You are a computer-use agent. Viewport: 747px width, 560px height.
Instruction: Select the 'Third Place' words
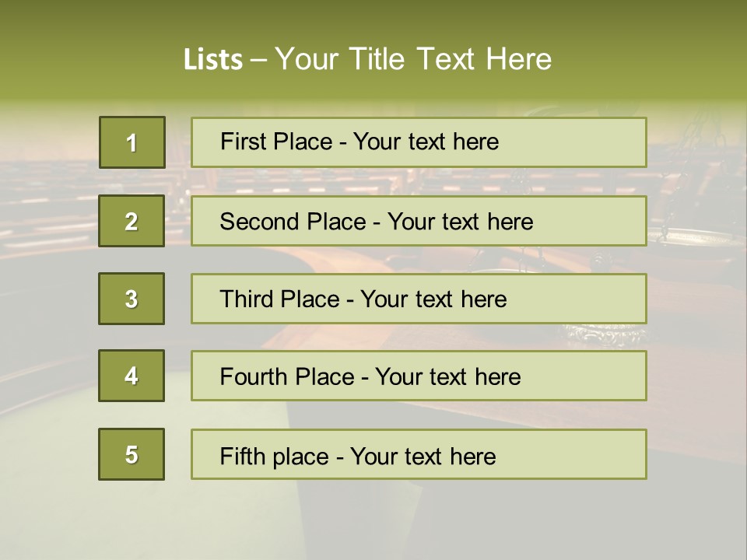coord(279,299)
